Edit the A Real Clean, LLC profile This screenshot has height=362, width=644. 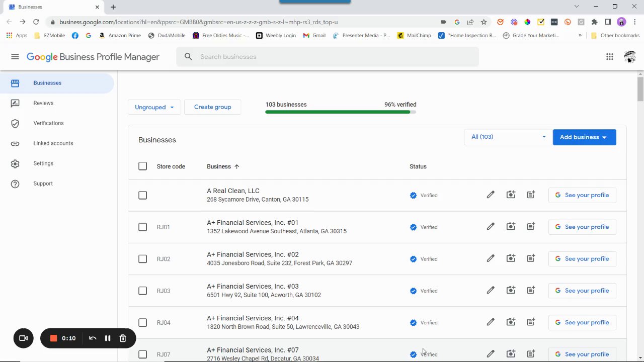[491, 195]
